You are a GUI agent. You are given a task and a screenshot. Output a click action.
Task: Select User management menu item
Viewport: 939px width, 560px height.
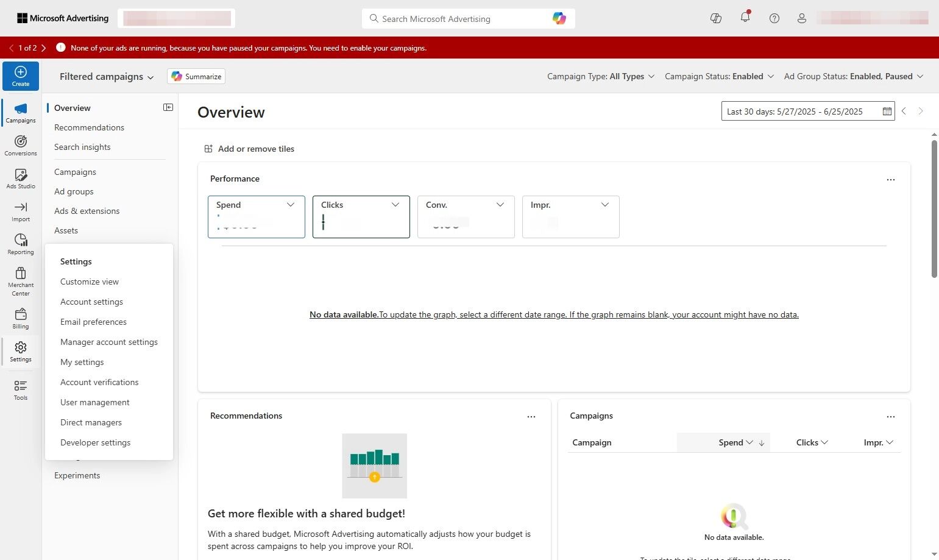click(94, 402)
